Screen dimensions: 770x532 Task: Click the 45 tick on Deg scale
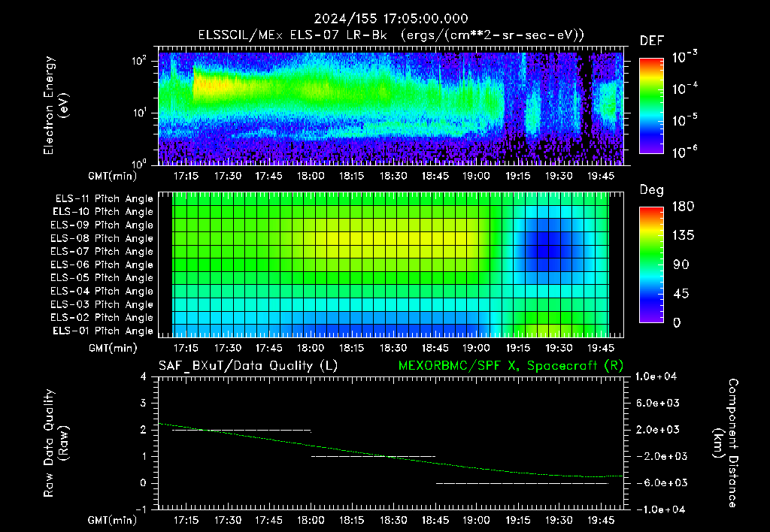(681, 294)
